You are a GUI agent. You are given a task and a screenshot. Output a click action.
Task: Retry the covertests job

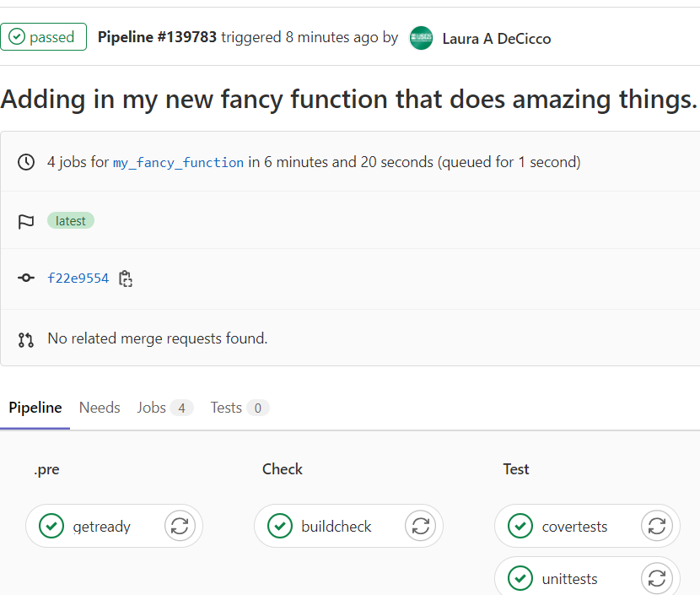tap(656, 527)
